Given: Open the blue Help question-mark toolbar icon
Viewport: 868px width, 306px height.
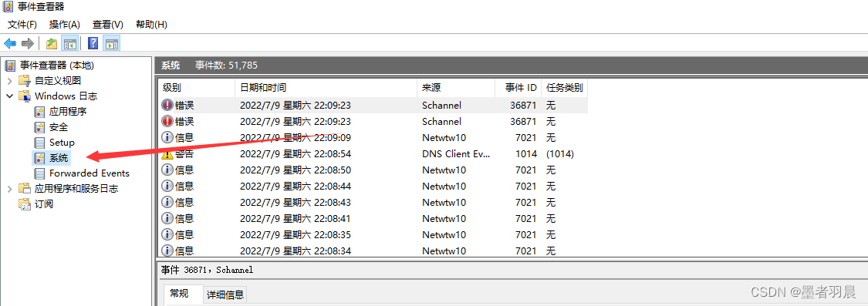Looking at the screenshot, I should pyautogui.click(x=93, y=43).
